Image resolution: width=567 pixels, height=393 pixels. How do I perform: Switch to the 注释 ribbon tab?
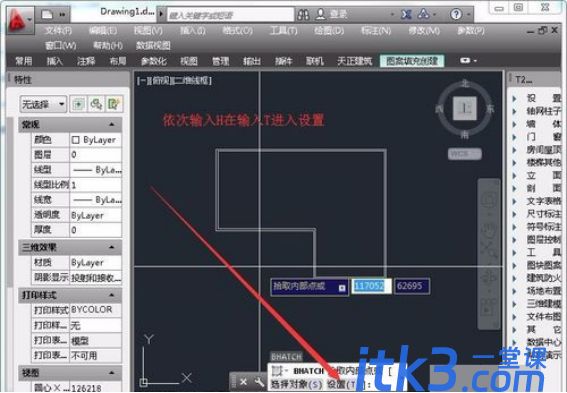tap(86, 61)
